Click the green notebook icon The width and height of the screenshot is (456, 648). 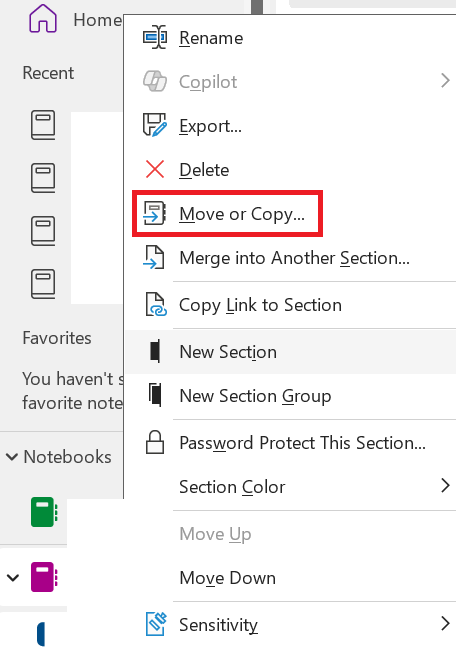(44, 512)
